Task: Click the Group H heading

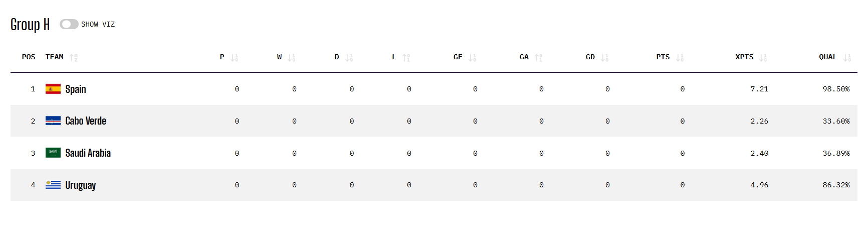Action: [x=30, y=25]
